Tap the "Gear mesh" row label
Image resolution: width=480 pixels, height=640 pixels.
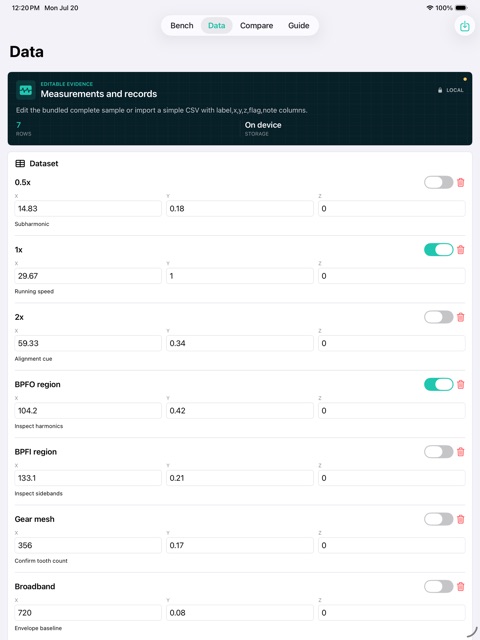click(34, 519)
